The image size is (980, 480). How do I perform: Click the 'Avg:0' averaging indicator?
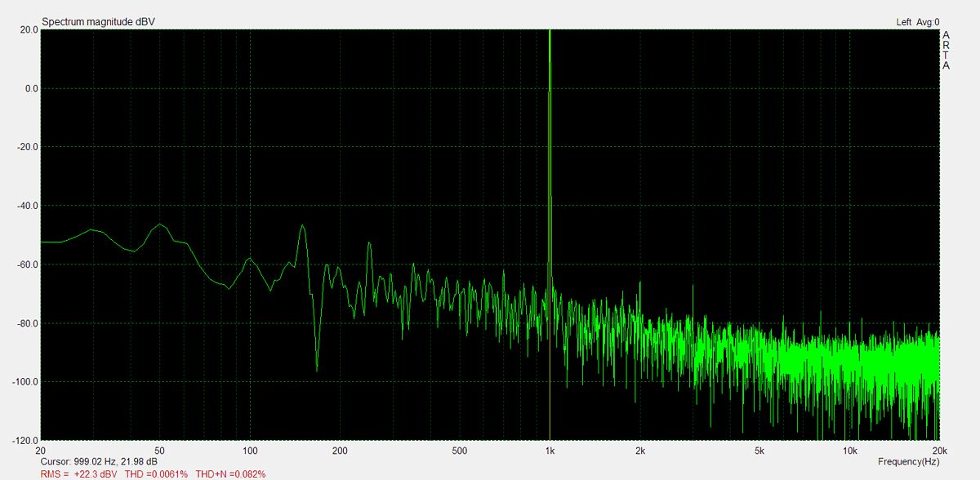point(929,22)
